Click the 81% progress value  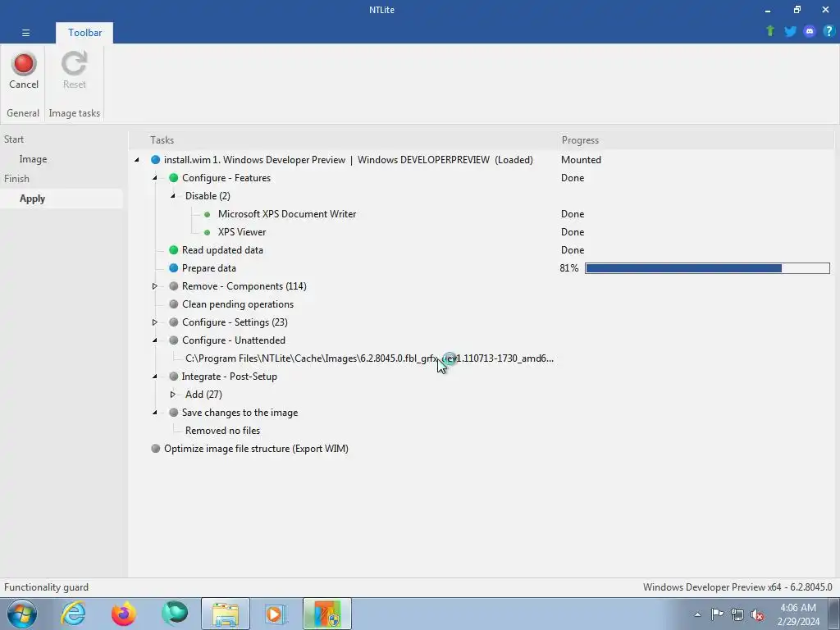click(x=569, y=268)
